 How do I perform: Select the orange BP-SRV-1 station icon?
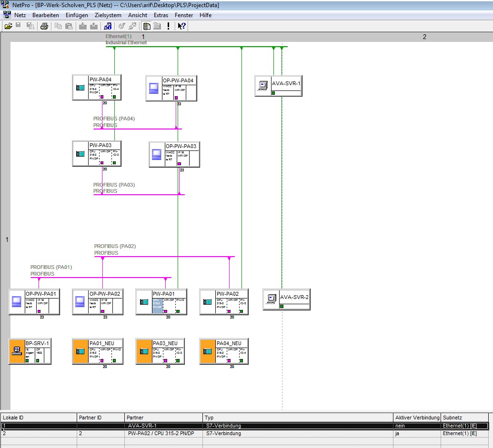[17, 351]
